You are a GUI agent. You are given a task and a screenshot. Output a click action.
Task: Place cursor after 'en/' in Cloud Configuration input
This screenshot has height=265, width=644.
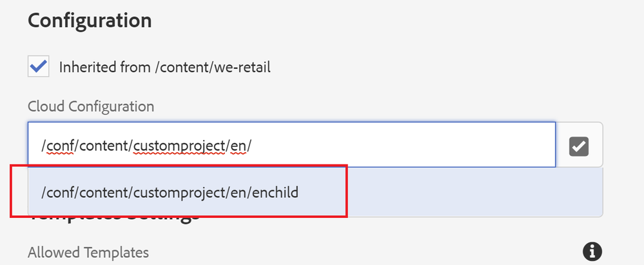(252, 146)
